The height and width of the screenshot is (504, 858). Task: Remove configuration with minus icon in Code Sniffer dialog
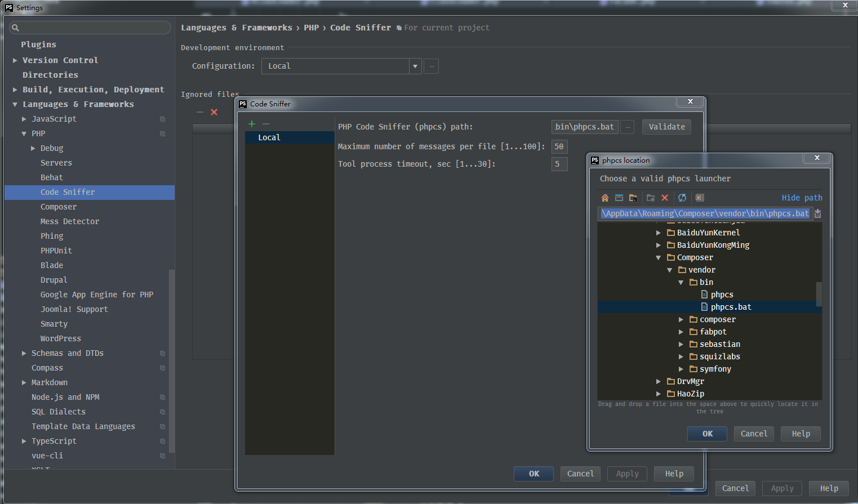tap(266, 124)
